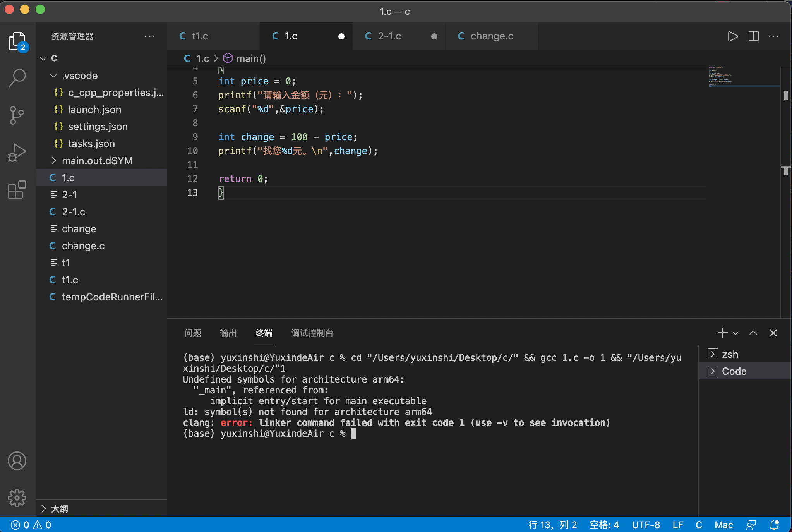Viewport: 792px width, 532px height.
Task: Open the 输出 panel tab
Action: pos(228,333)
